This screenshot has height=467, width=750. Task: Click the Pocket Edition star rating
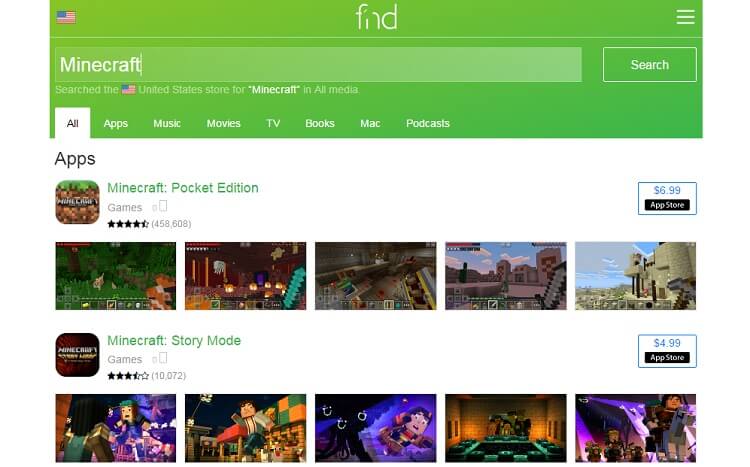(x=128, y=224)
